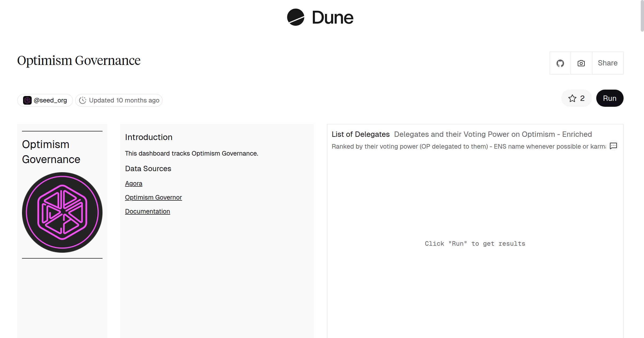644x338 pixels.
Task: Click the page's vertical scrollbar
Action: (x=642, y=16)
